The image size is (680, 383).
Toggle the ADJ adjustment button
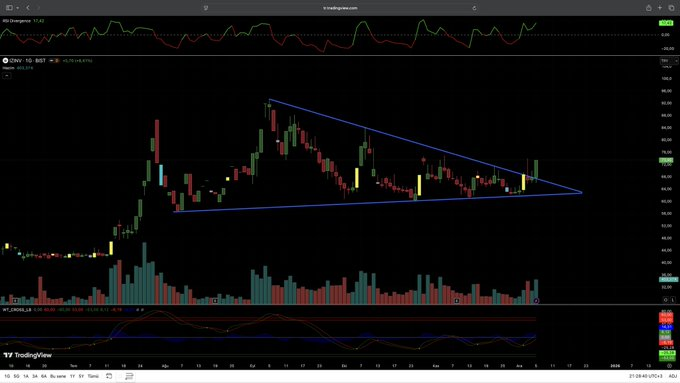tap(673, 376)
